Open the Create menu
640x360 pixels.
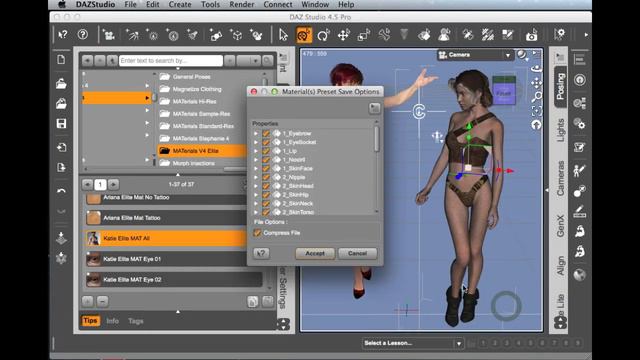pyautogui.click(x=180, y=4)
